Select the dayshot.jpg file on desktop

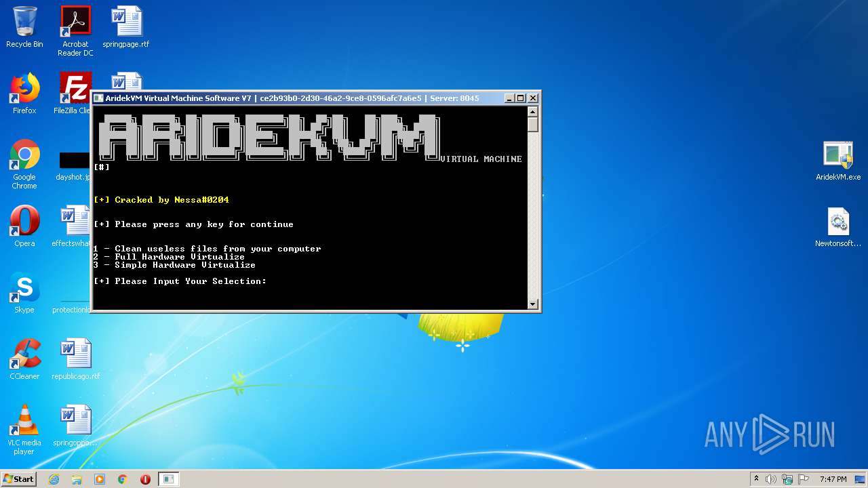point(74,167)
